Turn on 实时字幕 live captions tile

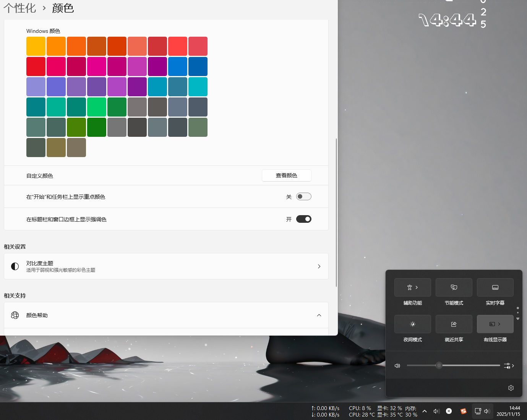point(495,287)
